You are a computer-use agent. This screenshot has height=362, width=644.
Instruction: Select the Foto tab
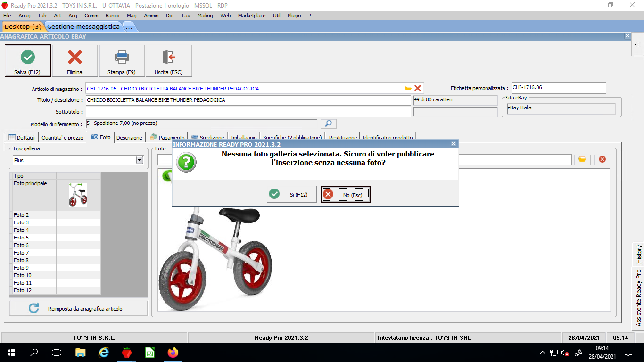click(x=101, y=137)
